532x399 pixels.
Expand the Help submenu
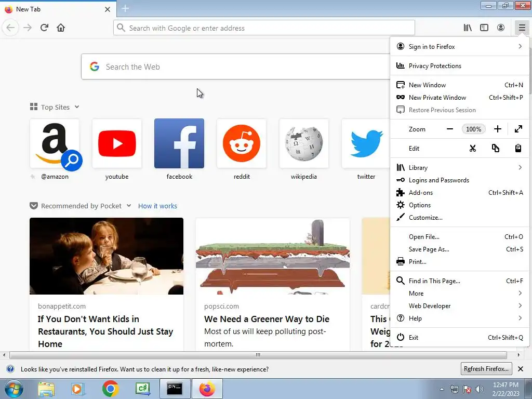click(x=460, y=318)
